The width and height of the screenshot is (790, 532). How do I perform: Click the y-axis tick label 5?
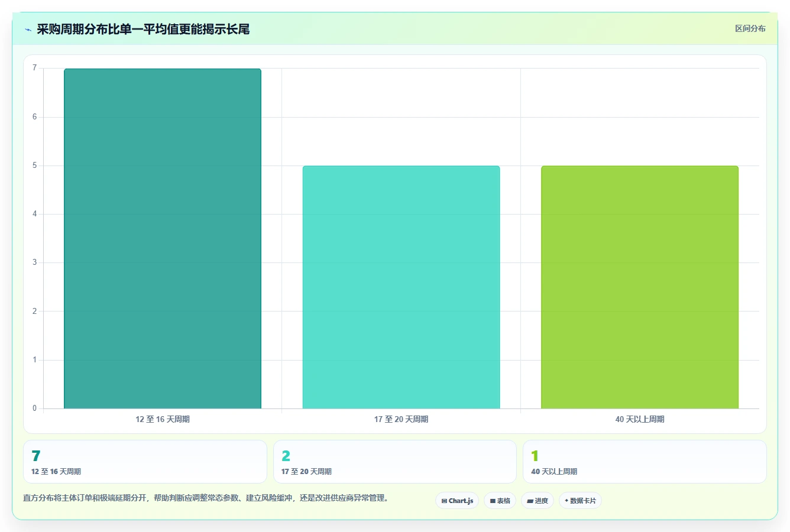(x=35, y=166)
